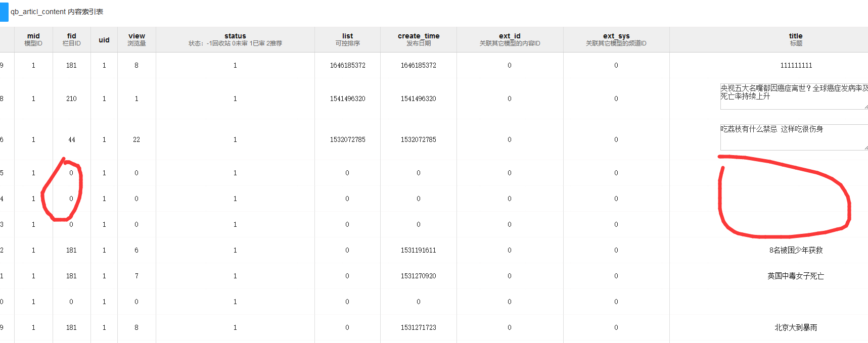Click the title 标题 column header

(796, 39)
